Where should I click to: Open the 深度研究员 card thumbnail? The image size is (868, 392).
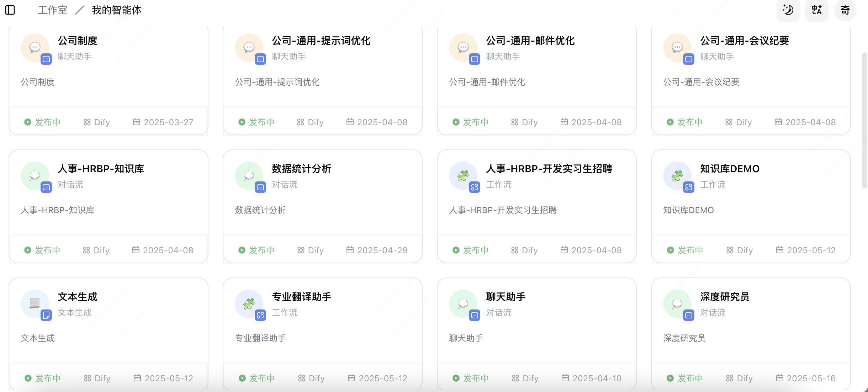pos(677,304)
